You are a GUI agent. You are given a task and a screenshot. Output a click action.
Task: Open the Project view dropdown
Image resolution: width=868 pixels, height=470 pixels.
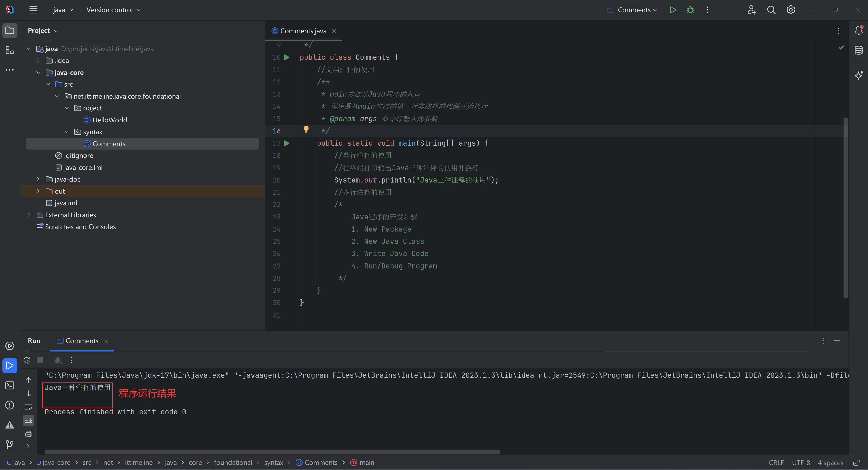43,31
